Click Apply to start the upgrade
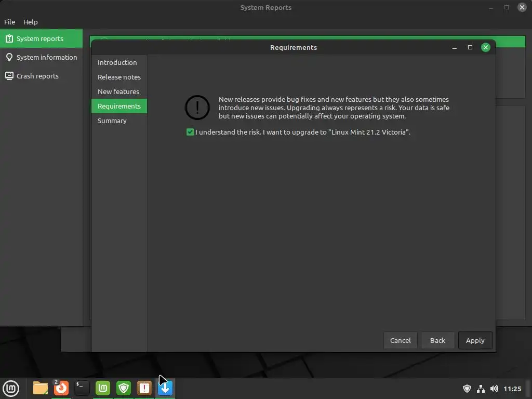Screen dimensions: 532x399 (475, 340)
